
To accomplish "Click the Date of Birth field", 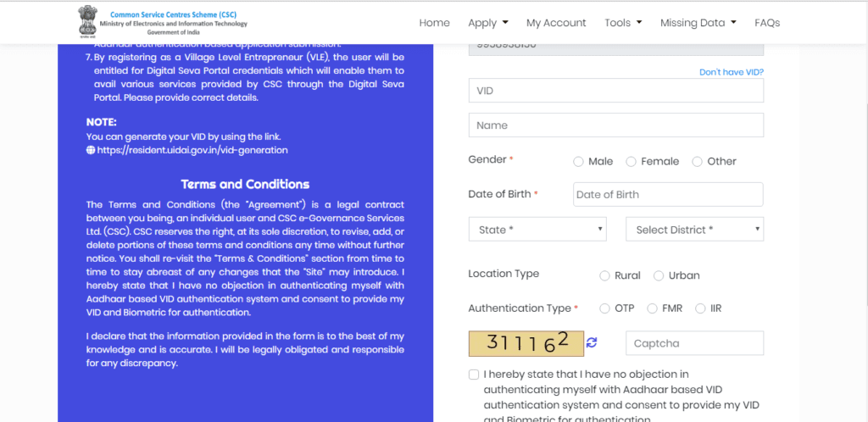I will pyautogui.click(x=668, y=194).
